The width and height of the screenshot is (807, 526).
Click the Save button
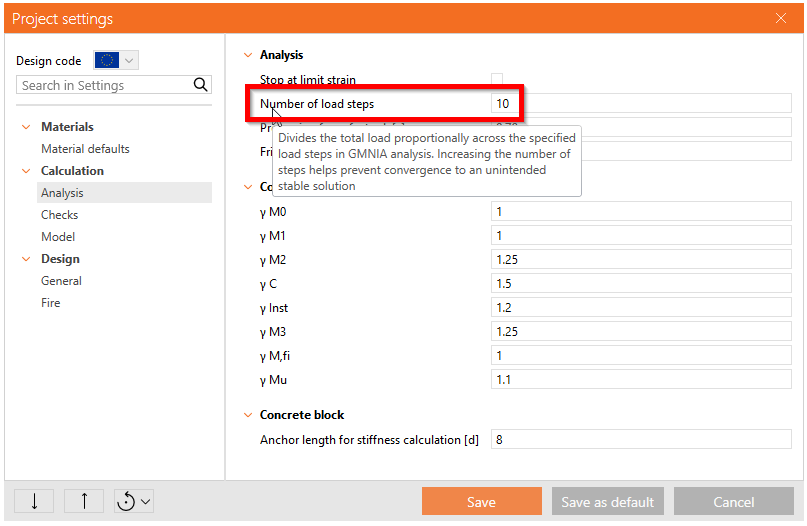482,501
